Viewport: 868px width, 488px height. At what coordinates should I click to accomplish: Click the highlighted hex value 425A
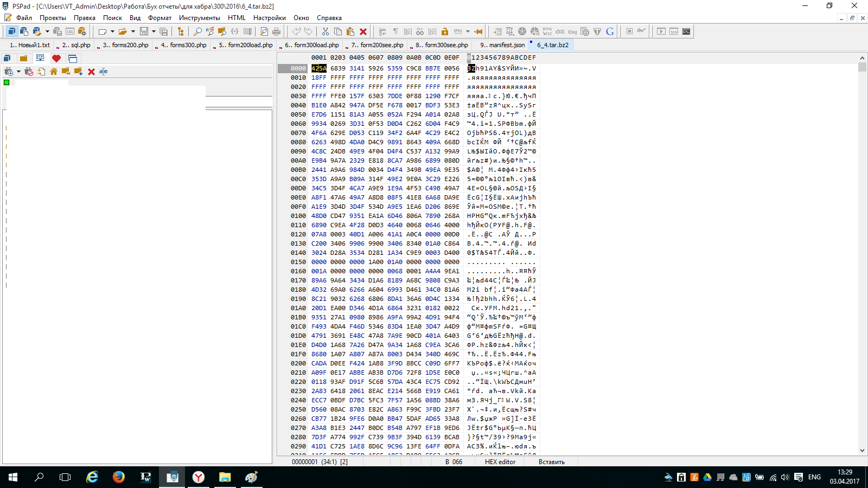319,68
